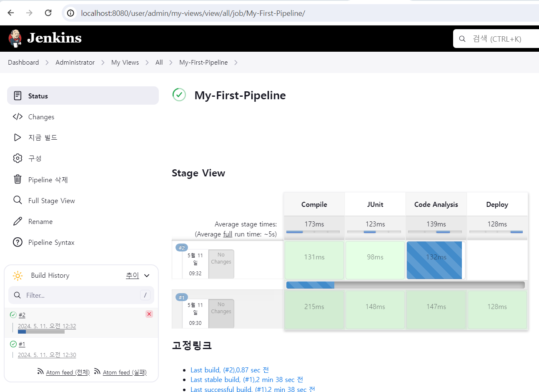The width and height of the screenshot is (539, 392).
Task: Click the browser back arrow
Action: (11, 13)
